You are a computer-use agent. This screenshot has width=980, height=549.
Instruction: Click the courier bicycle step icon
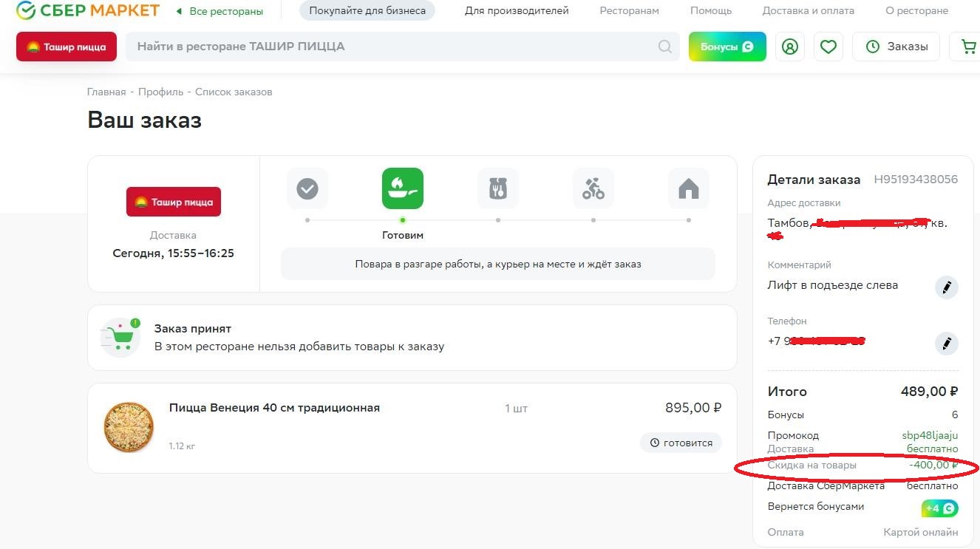[593, 189]
